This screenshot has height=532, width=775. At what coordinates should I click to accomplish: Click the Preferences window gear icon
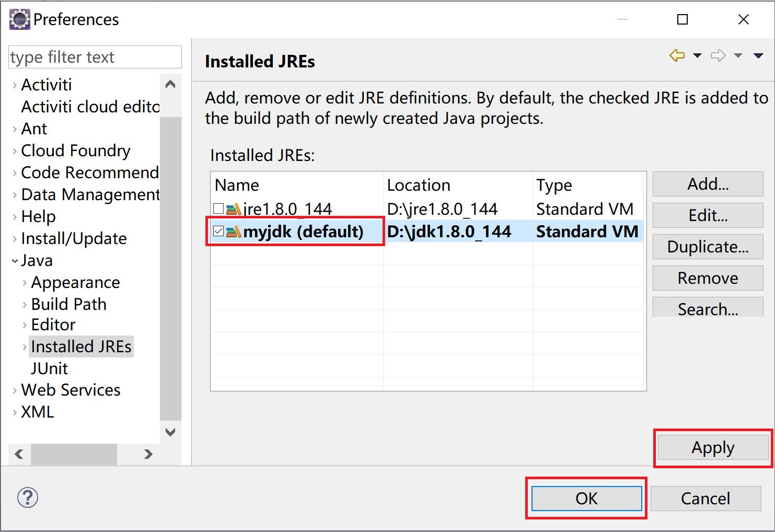(20, 19)
